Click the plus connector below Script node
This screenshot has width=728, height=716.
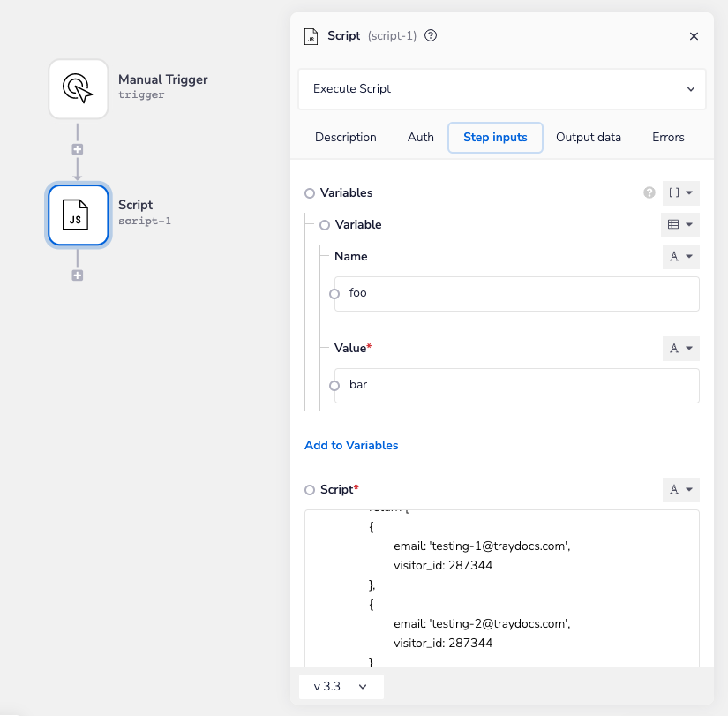click(78, 275)
